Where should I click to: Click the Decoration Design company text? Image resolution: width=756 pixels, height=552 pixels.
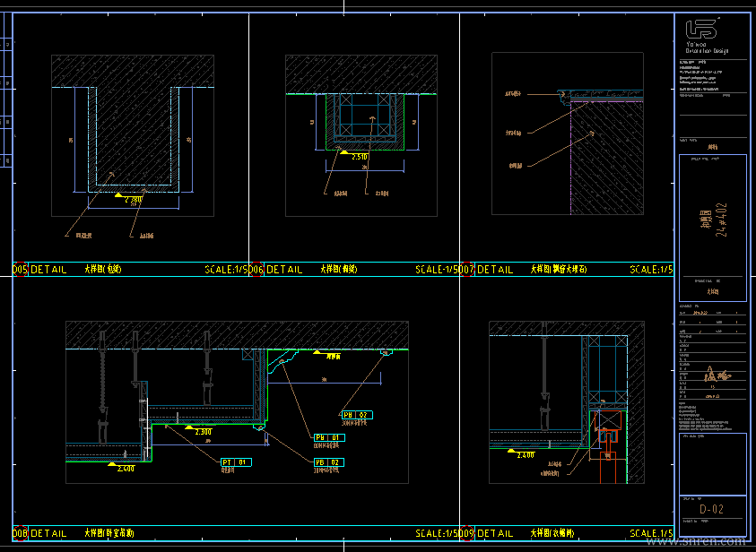[707, 50]
